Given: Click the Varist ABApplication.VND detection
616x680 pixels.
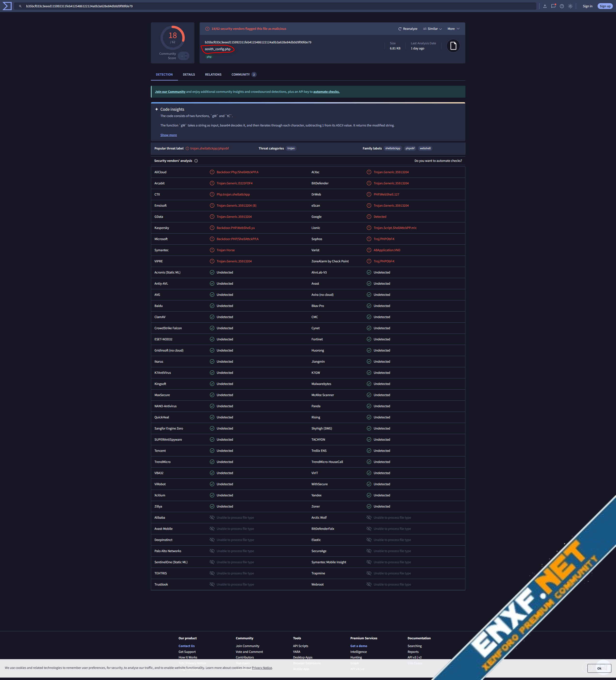Looking at the screenshot, I should pyautogui.click(x=387, y=250).
